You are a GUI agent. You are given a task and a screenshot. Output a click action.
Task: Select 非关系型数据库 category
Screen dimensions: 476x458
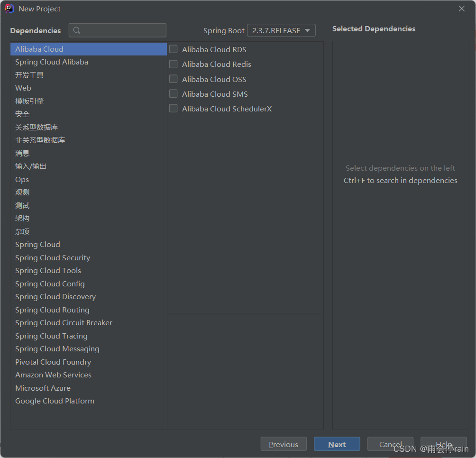[x=88, y=140]
